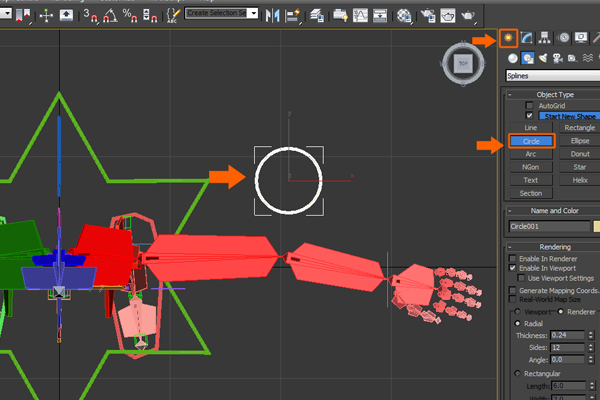Open the Material Editor
Image resolution: width=600 pixels, height=400 pixels.
[404, 16]
